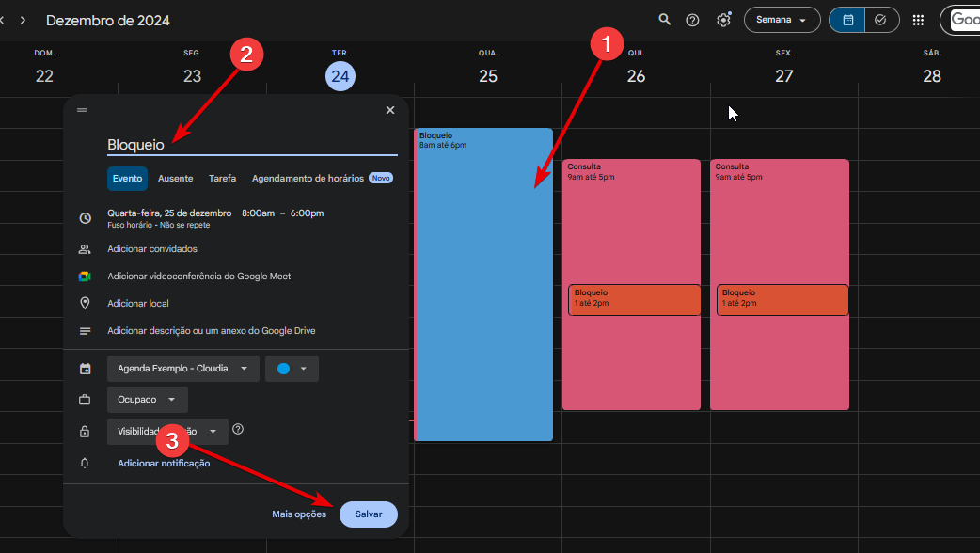Open Friday's Bloqueio 1 até 2pm
The width and height of the screenshot is (980, 553).
tap(782, 300)
